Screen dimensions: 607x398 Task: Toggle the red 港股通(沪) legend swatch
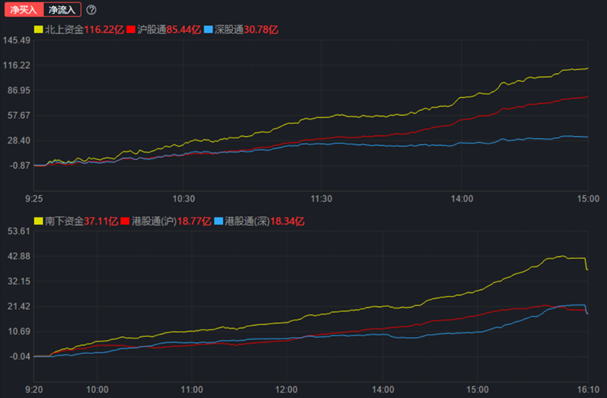(x=125, y=221)
